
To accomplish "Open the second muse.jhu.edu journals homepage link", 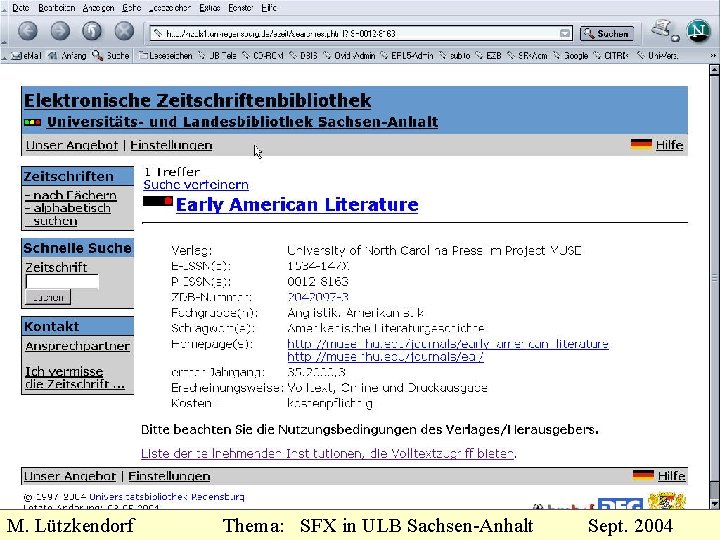I will pyautogui.click(x=385, y=356).
